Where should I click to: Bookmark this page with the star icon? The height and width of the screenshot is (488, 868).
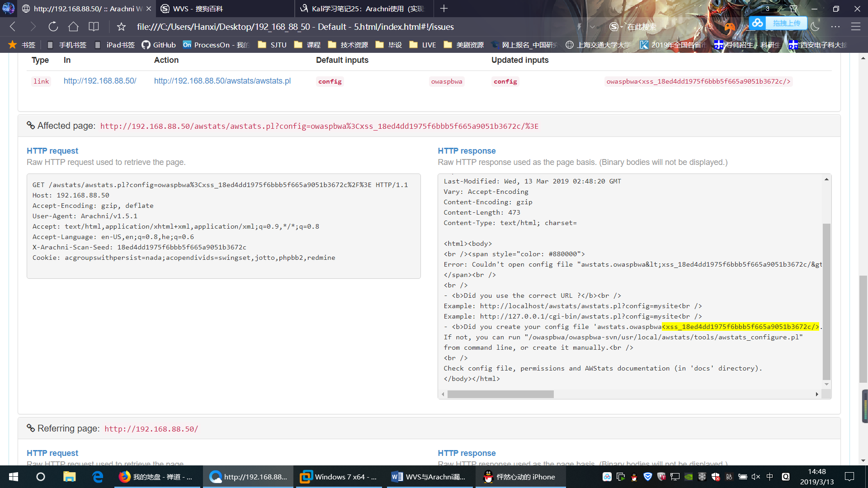click(x=121, y=27)
